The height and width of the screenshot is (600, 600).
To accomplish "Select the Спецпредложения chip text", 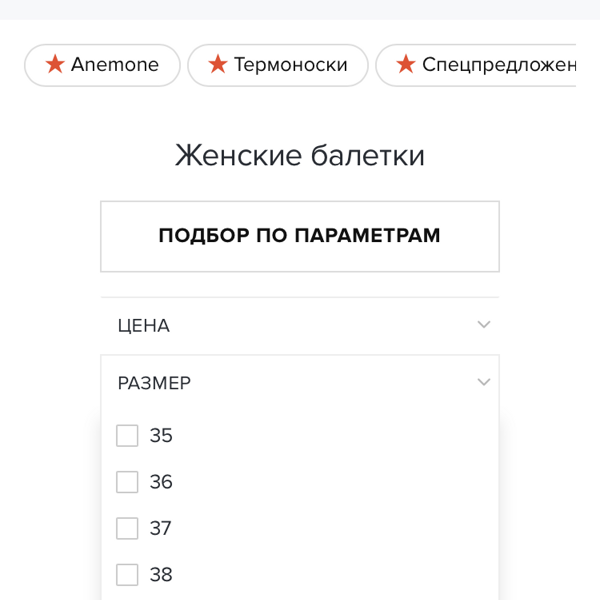I will point(499,65).
